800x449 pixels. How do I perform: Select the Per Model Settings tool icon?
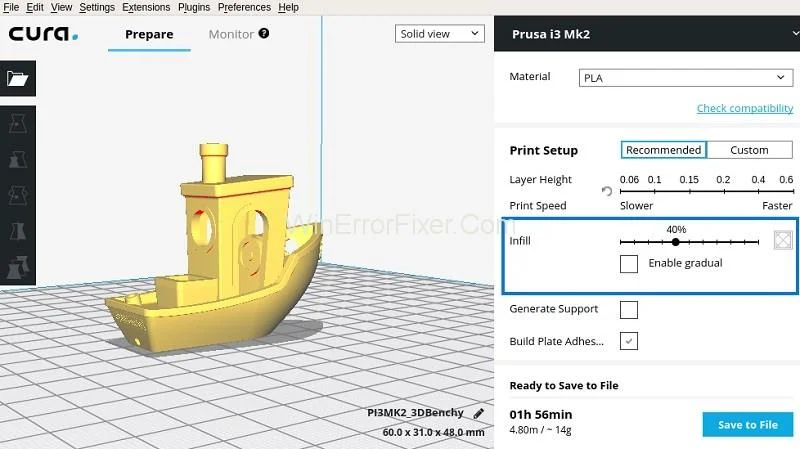click(x=18, y=267)
